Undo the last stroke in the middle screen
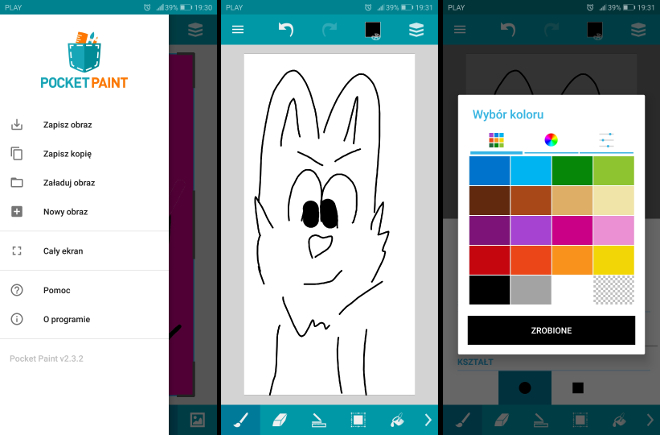Viewport: 660px width, 435px height. click(x=286, y=29)
